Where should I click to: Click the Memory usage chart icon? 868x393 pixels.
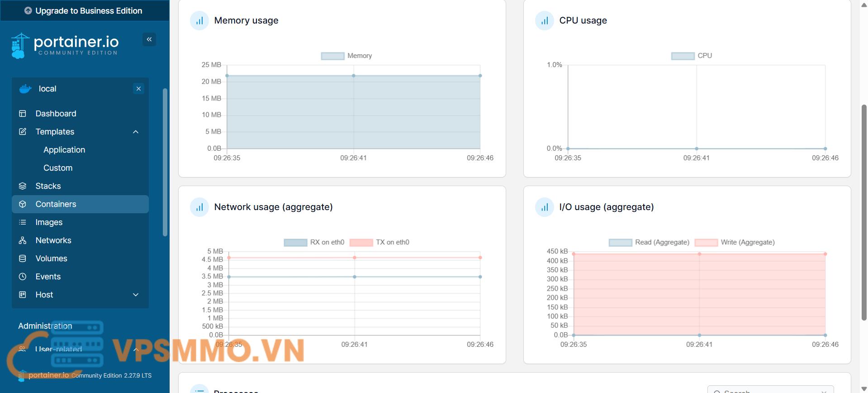pyautogui.click(x=199, y=21)
